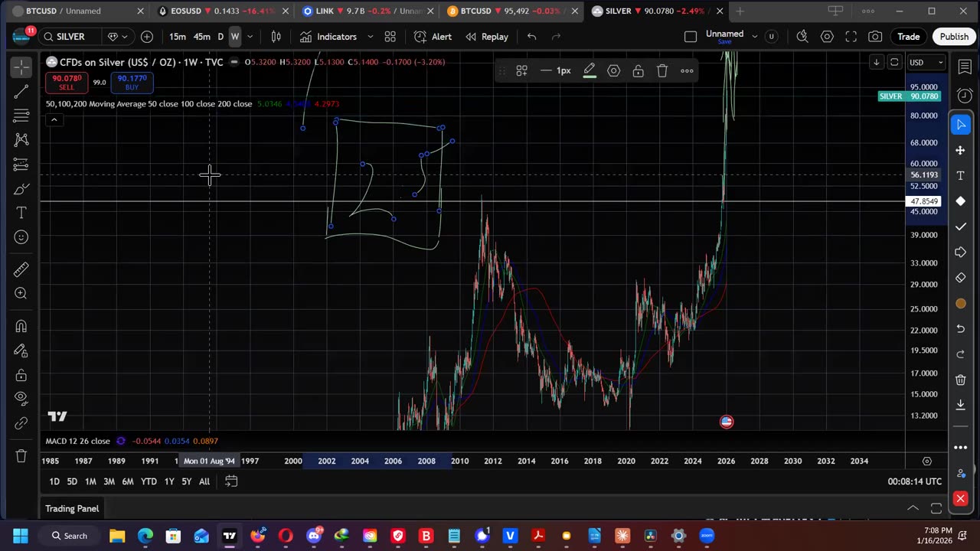Open the Fibonacci retracement tools
980x551 pixels.
[x=21, y=116]
